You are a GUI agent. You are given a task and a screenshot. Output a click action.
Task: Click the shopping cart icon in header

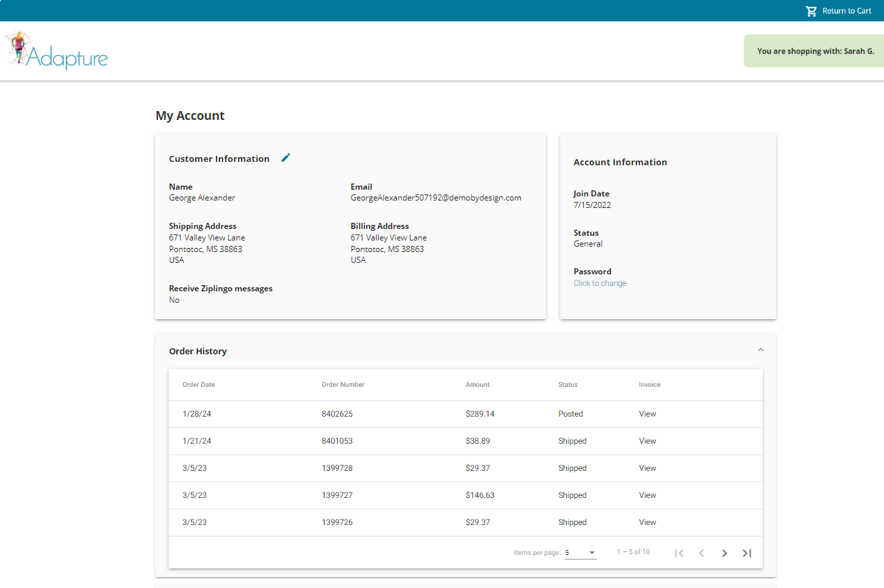tap(811, 11)
